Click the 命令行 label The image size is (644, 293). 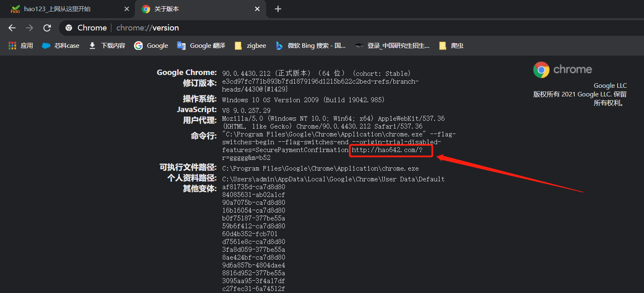(204, 136)
